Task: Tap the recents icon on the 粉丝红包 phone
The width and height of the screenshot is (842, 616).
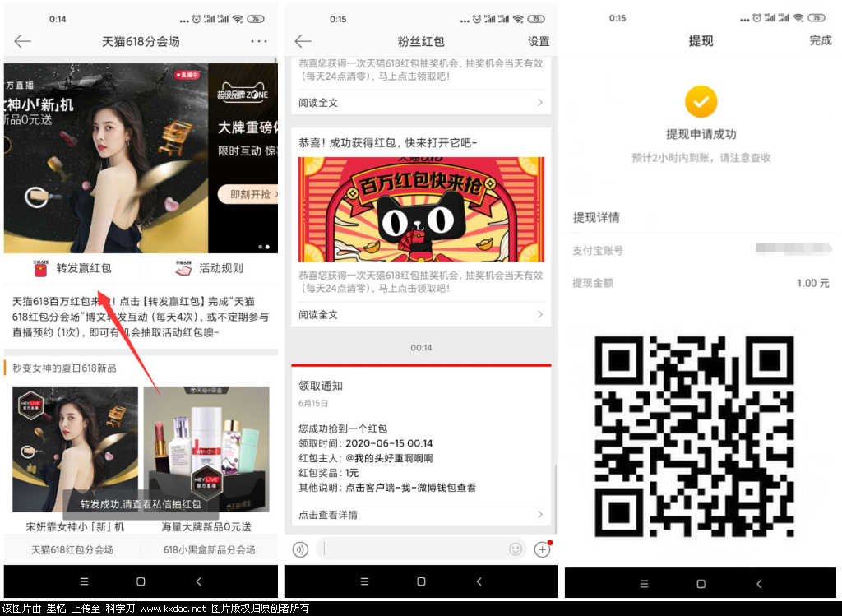Action: [x=364, y=581]
